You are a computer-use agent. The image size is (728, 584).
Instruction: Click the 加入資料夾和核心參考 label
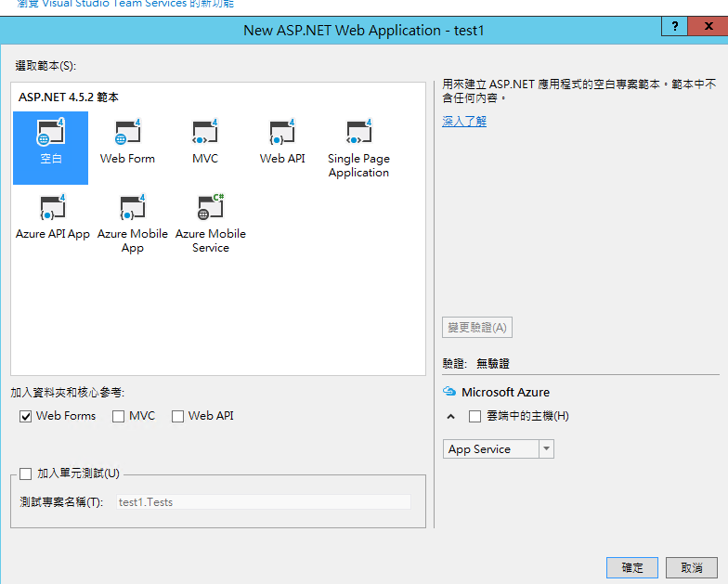pos(67,392)
